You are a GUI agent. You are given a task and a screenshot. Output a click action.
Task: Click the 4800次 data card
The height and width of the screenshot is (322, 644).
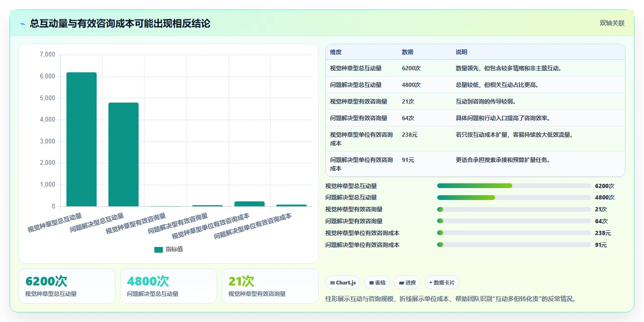coord(168,286)
